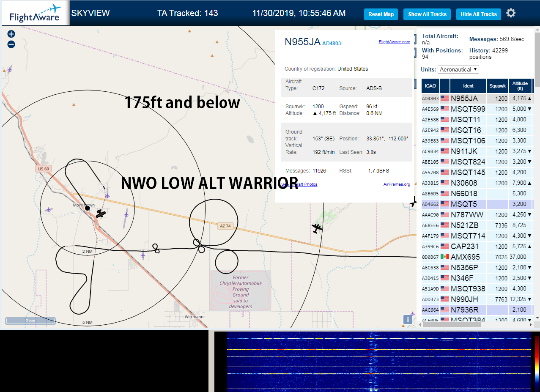
Task: Select the MSQT5 aircraft row
Action: pos(477,204)
